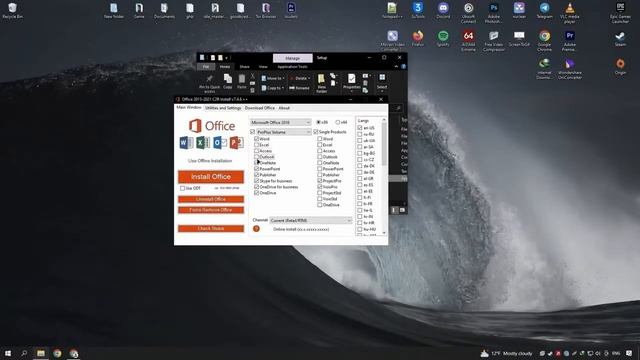Open Wondershare UniConverter shortcut
The height and width of the screenshot is (360, 640).
pos(569,68)
